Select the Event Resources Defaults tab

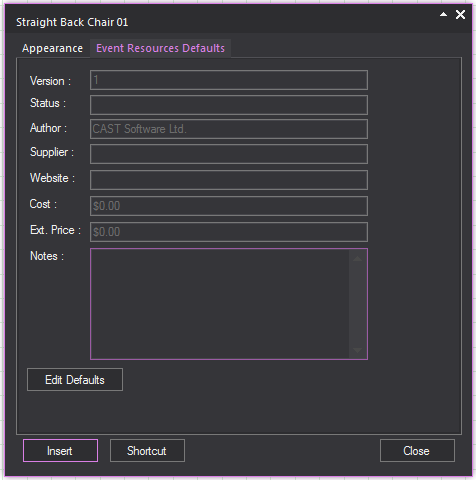(x=160, y=48)
